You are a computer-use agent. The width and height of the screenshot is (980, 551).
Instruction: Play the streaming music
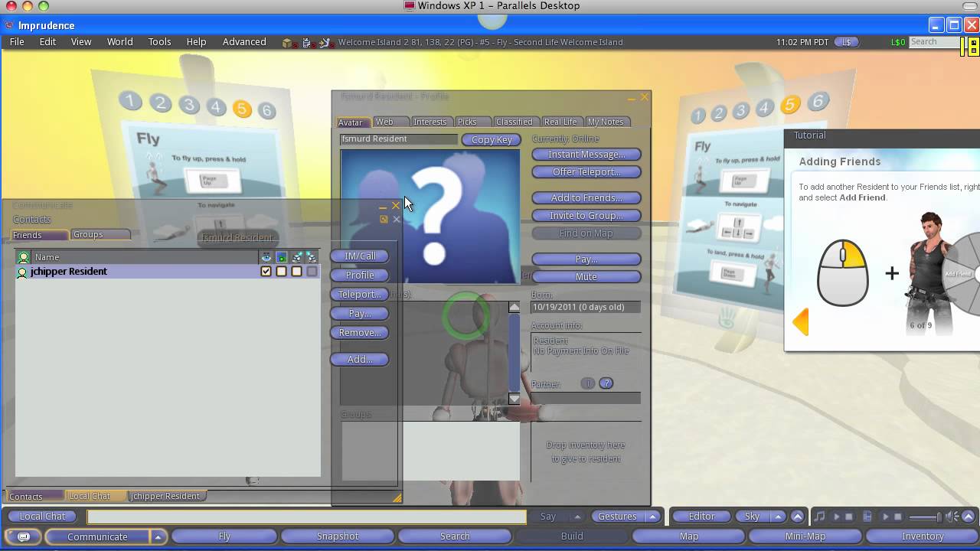pyautogui.click(x=836, y=517)
